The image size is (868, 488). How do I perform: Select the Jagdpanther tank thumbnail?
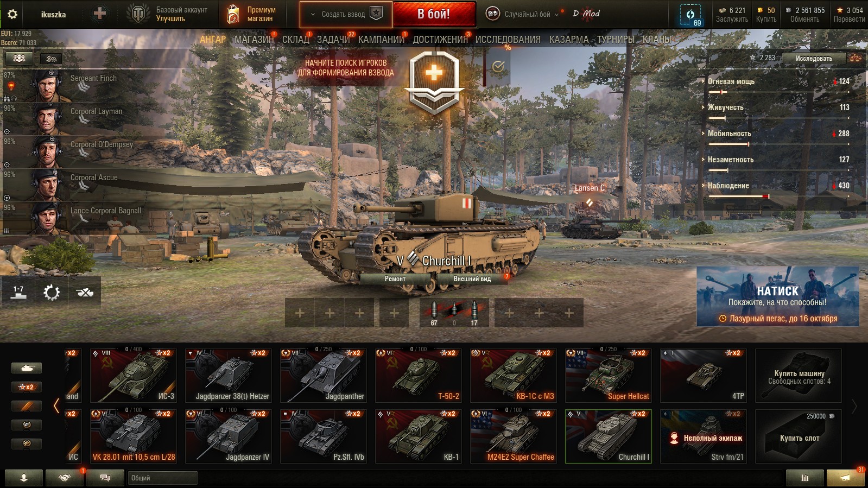(324, 375)
